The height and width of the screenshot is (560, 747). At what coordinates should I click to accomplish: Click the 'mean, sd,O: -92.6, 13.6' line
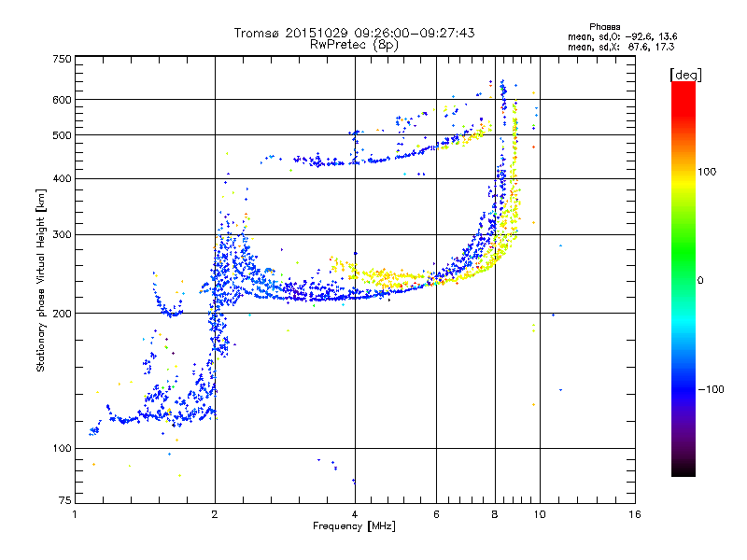(622, 36)
